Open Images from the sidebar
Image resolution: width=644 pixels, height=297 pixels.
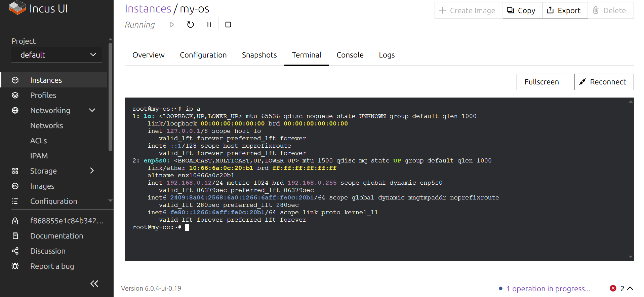click(42, 186)
